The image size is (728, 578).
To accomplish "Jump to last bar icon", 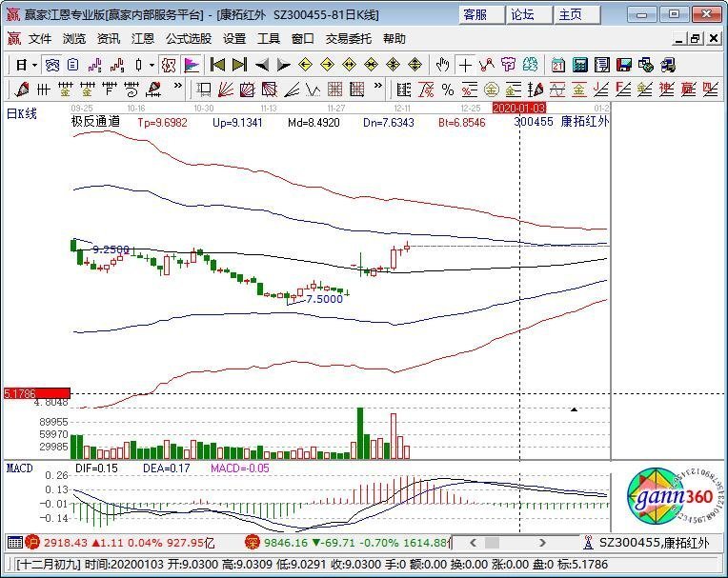I will pos(239,65).
